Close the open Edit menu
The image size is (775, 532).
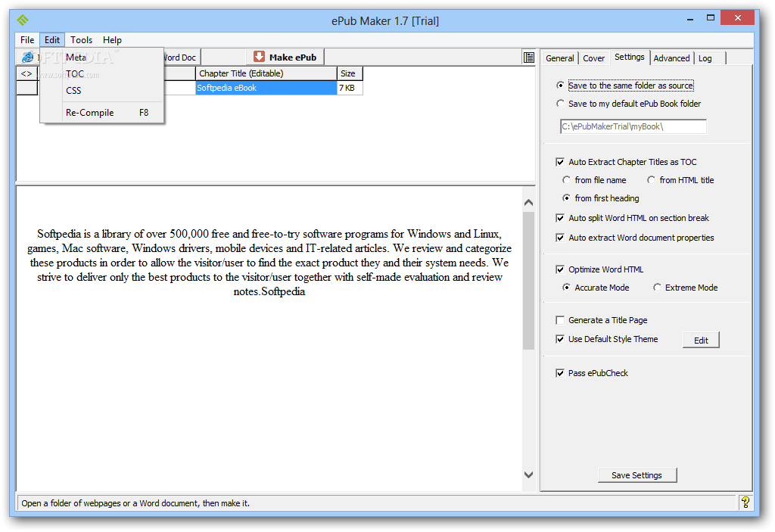point(52,40)
